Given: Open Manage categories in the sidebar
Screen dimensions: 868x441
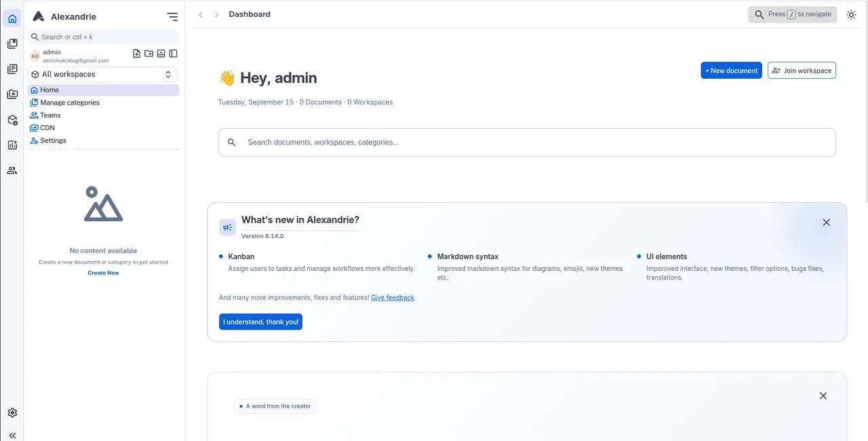Looking at the screenshot, I should point(103,102).
